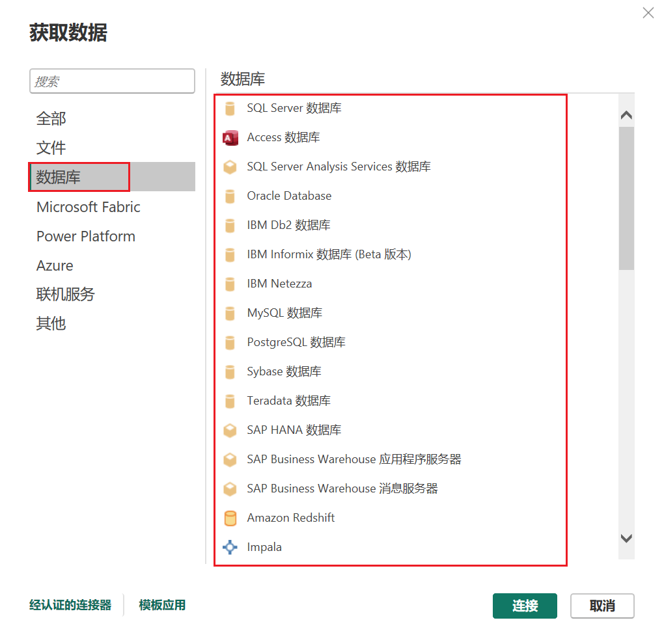This screenshot has height=644, width=664.
Task: Open the 经认证的连接器 link
Action: point(70,605)
